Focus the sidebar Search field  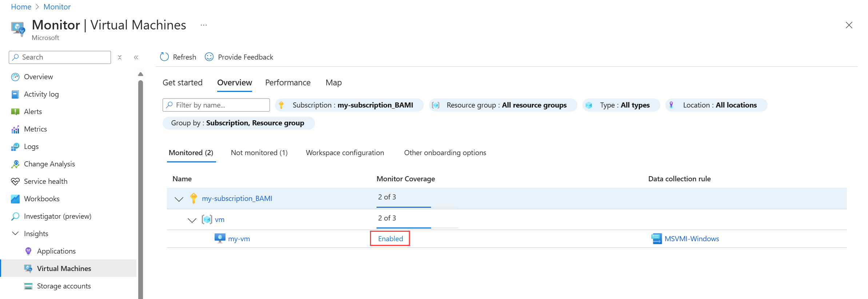60,57
